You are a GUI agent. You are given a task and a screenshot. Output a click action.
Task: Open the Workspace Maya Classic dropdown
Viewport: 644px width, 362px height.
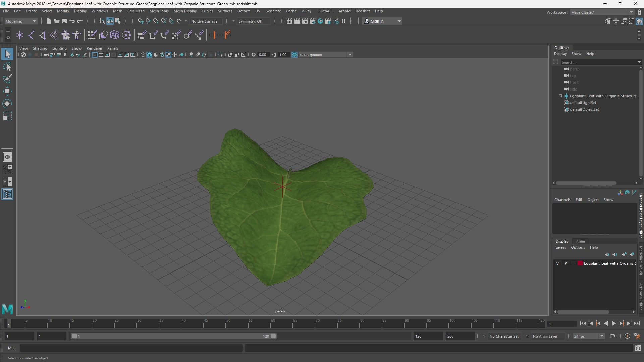coord(602,12)
